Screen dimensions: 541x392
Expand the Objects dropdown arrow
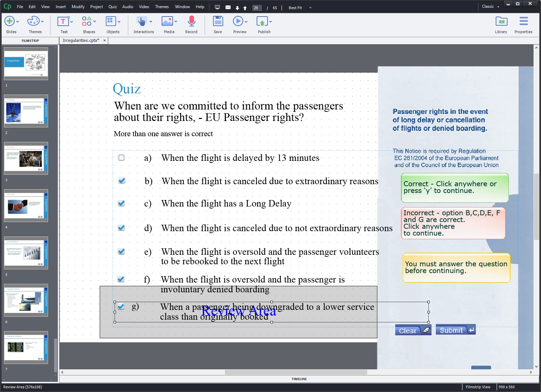point(119,22)
